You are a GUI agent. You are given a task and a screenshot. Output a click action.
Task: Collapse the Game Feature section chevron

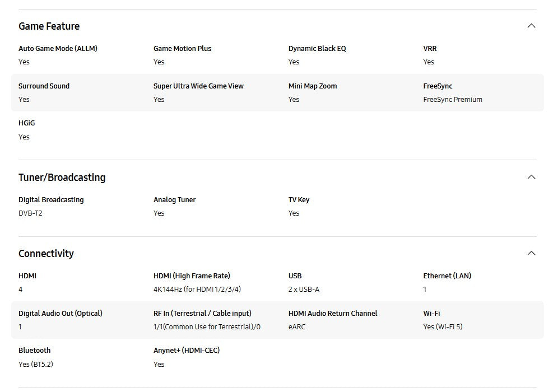(531, 26)
